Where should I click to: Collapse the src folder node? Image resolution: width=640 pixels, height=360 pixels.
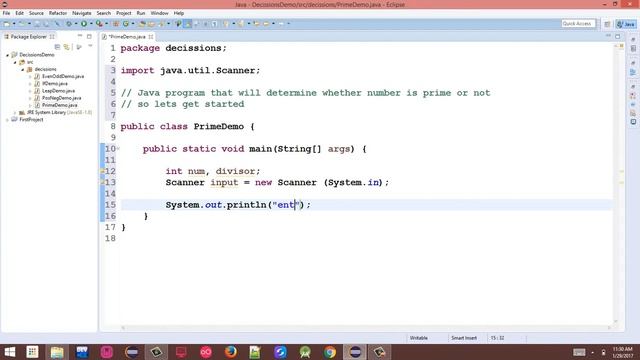pyautogui.click(x=15, y=62)
